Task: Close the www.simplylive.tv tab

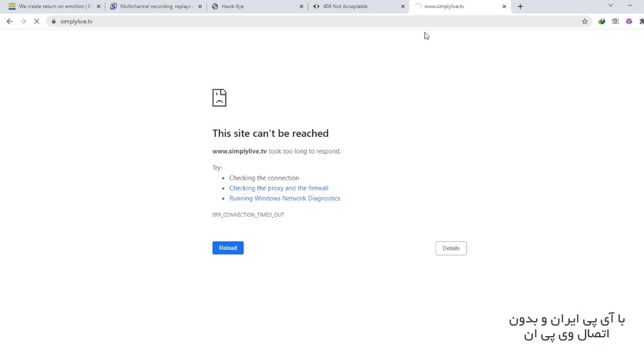Action: coord(504,6)
